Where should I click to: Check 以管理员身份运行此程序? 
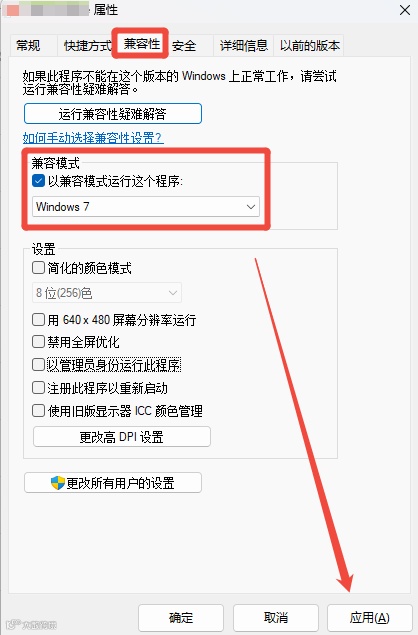38,364
